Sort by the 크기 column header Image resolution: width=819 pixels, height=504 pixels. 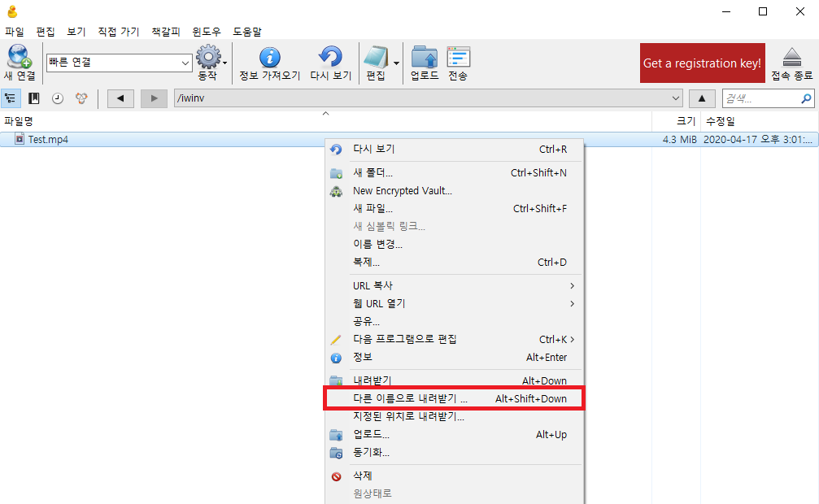tap(676, 121)
